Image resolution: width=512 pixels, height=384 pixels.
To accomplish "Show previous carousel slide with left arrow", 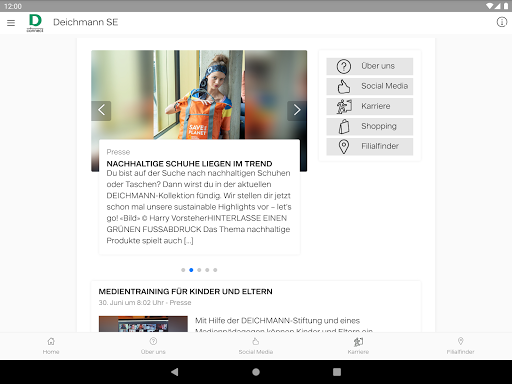I will pos(101,110).
